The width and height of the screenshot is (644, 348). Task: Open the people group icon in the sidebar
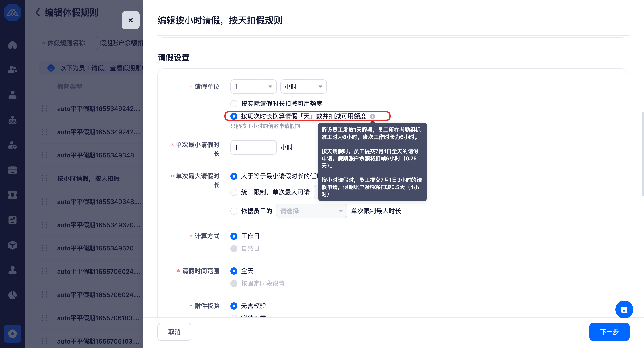coord(12,70)
